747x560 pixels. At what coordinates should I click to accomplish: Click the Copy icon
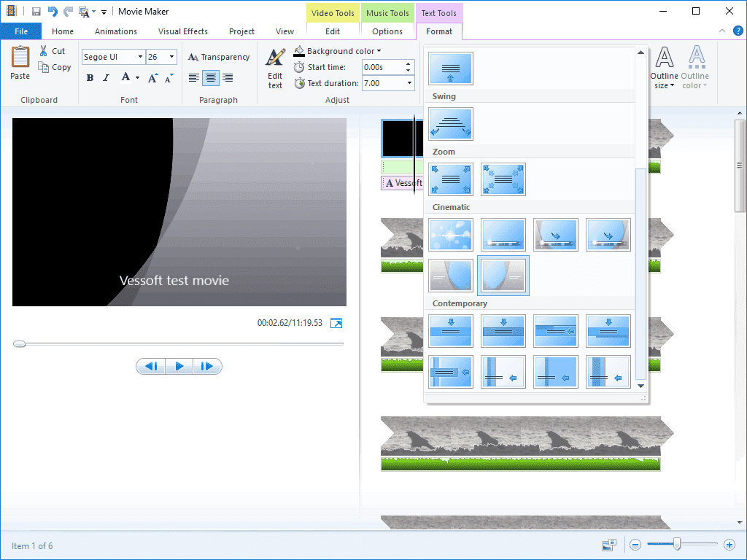click(44, 67)
